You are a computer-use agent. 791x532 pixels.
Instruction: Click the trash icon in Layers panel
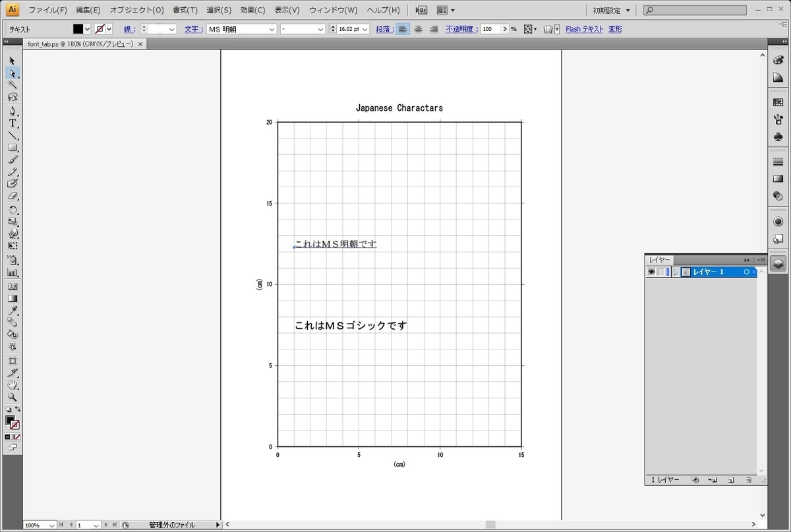(749, 480)
